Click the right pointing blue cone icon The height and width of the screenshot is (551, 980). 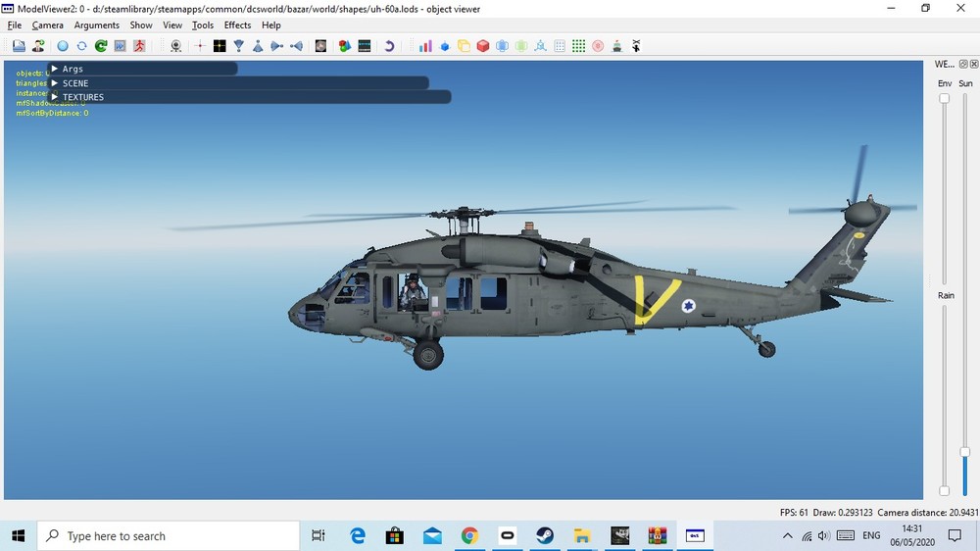click(277, 46)
